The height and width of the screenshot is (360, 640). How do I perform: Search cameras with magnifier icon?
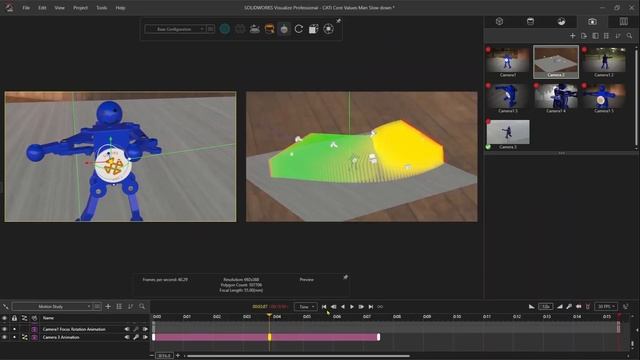629,36
